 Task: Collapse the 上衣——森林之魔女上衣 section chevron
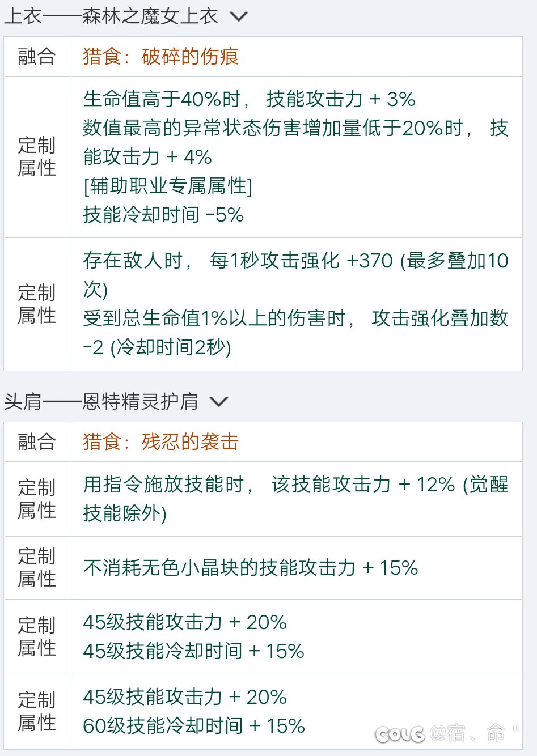click(239, 16)
